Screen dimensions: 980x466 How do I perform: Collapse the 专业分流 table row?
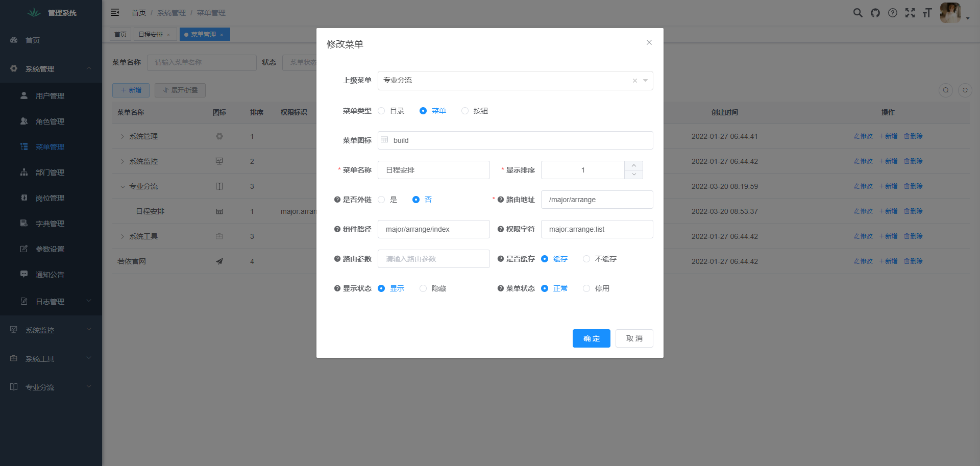[x=122, y=186]
